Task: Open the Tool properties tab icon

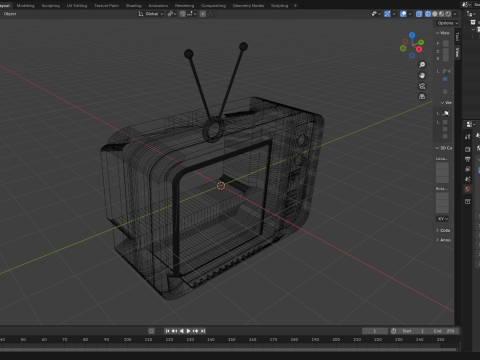Action: (468, 137)
